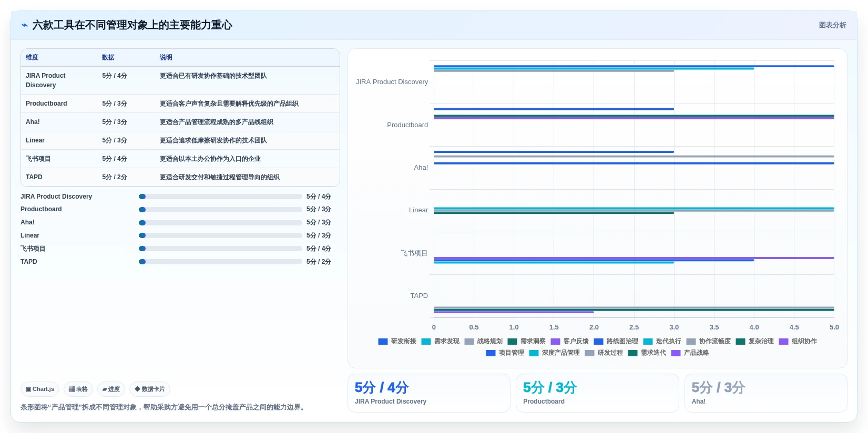
Task: Click the Aha! progress bar
Action: click(x=220, y=223)
